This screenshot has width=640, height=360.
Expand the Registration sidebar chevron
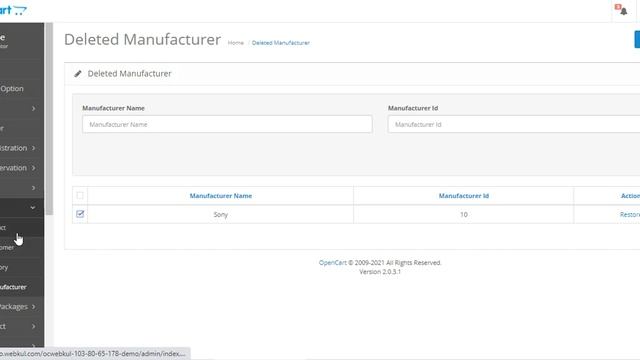click(33, 148)
